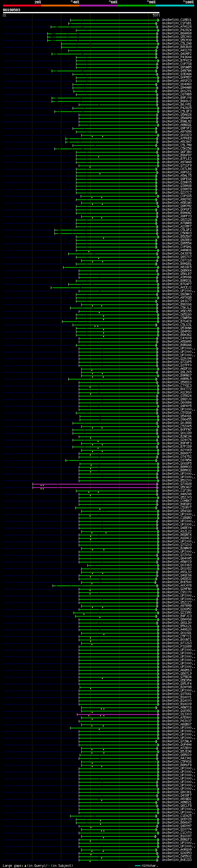Click the cyan ~100% identity color segment
The image size is (197, 868).
pos(175,6)
